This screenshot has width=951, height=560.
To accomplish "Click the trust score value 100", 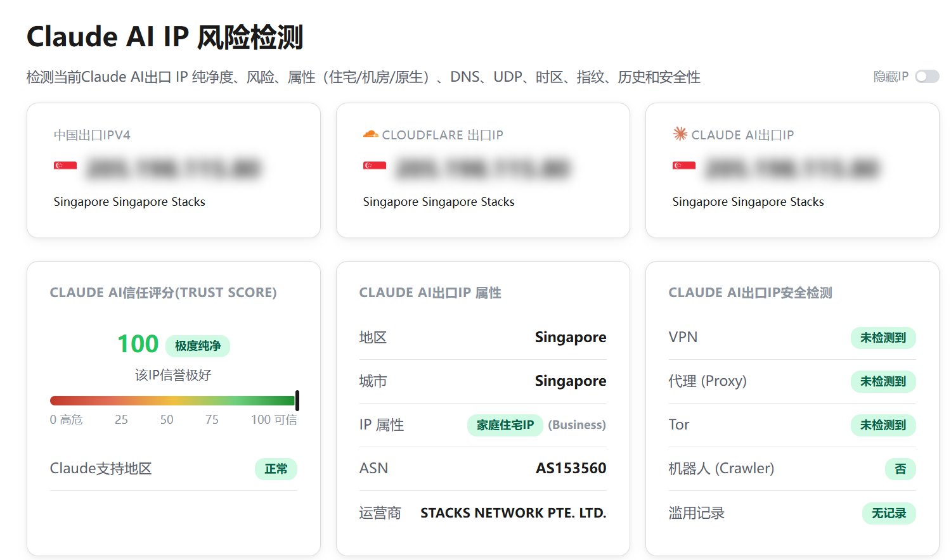I will pyautogui.click(x=138, y=344).
